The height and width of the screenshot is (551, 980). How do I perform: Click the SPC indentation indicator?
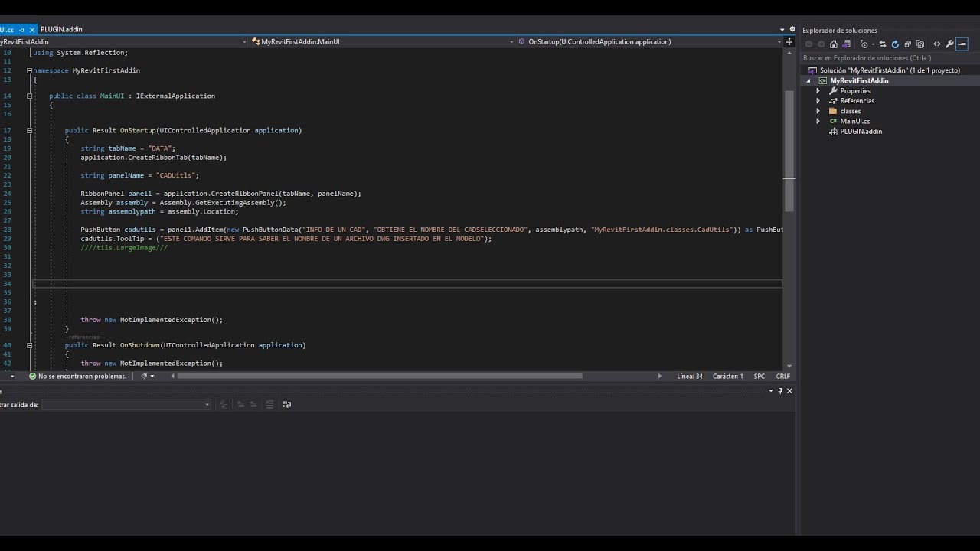tap(759, 376)
